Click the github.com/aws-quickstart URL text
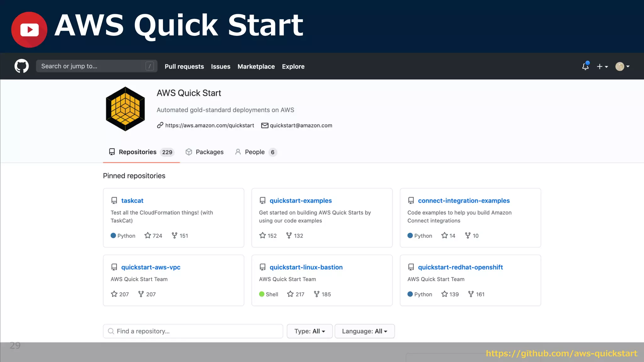Viewport: 644px width, 362px height. [x=562, y=354]
